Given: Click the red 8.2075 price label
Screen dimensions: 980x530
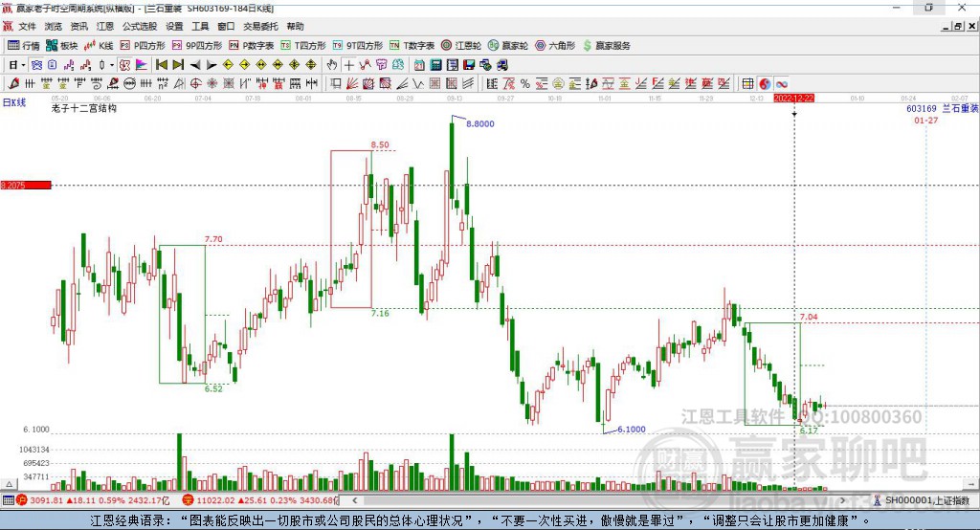Looking at the screenshot, I should coord(24,185).
